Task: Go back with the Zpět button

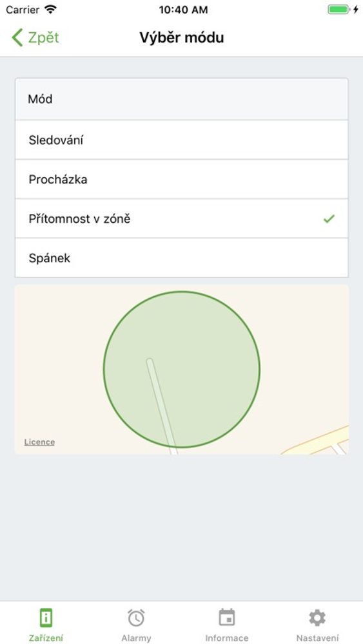Action: pos(35,38)
